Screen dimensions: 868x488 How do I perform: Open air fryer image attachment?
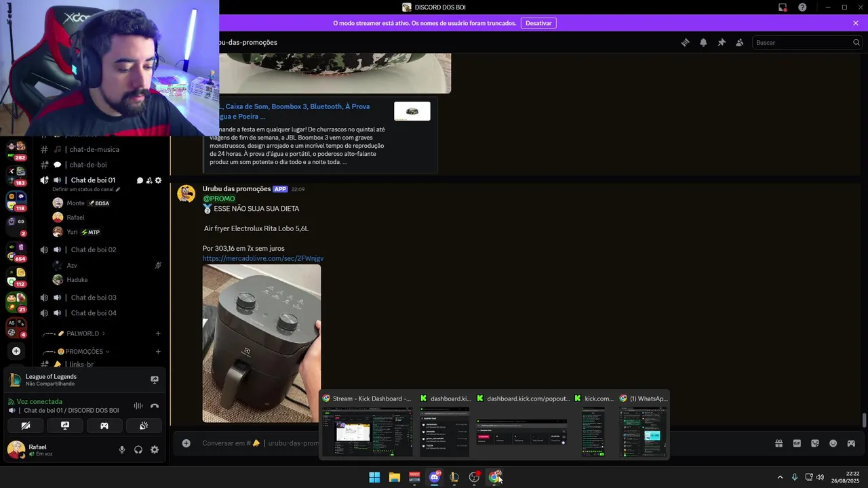click(x=261, y=343)
